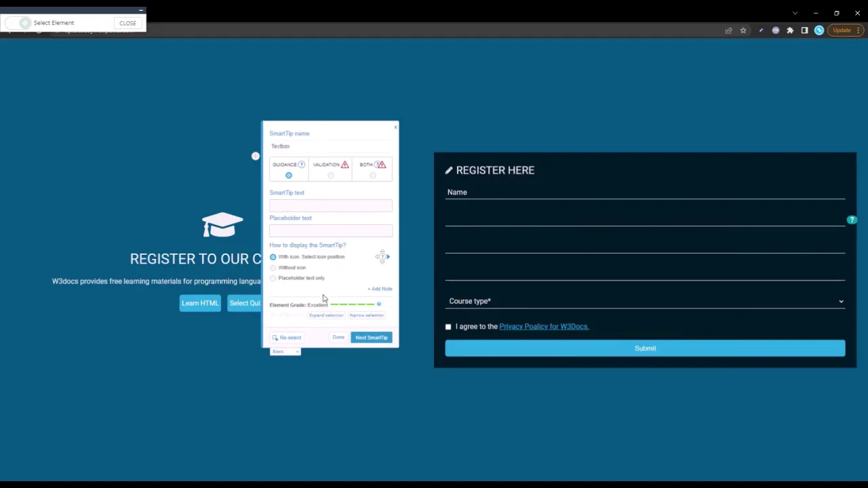Click the Done button

[338, 338]
